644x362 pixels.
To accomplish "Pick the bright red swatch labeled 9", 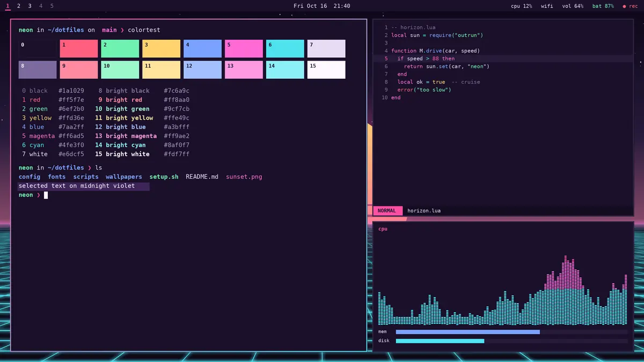I will tap(79, 70).
